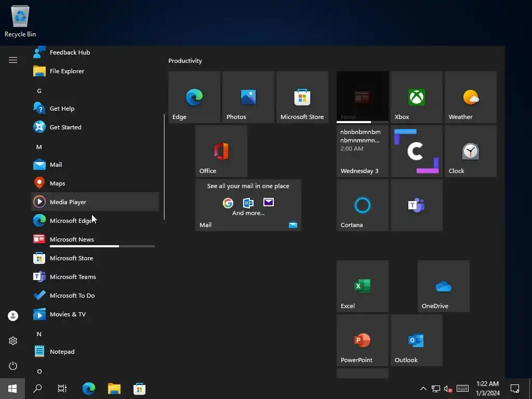Open Settings from Start sidebar
Screen dimensions: 532x399
tap(13, 341)
